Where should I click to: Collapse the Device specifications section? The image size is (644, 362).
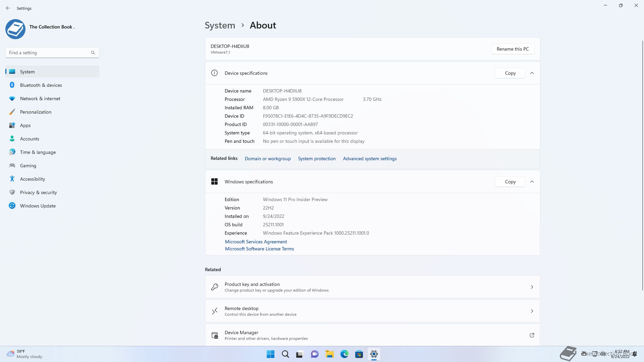coord(532,73)
